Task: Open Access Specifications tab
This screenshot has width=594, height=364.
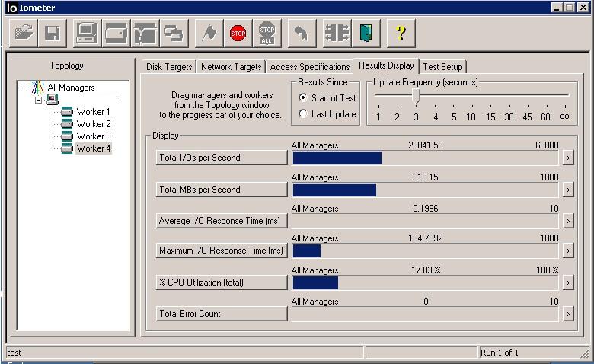Action: (x=309, y=67)
